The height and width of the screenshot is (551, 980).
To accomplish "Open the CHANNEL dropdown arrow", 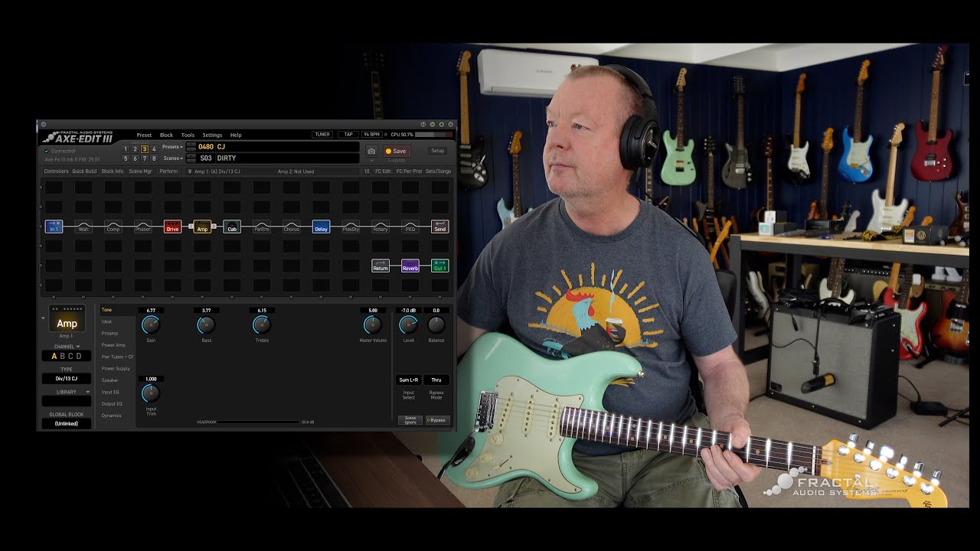I will pyautogui.click(x=78, y=347).
